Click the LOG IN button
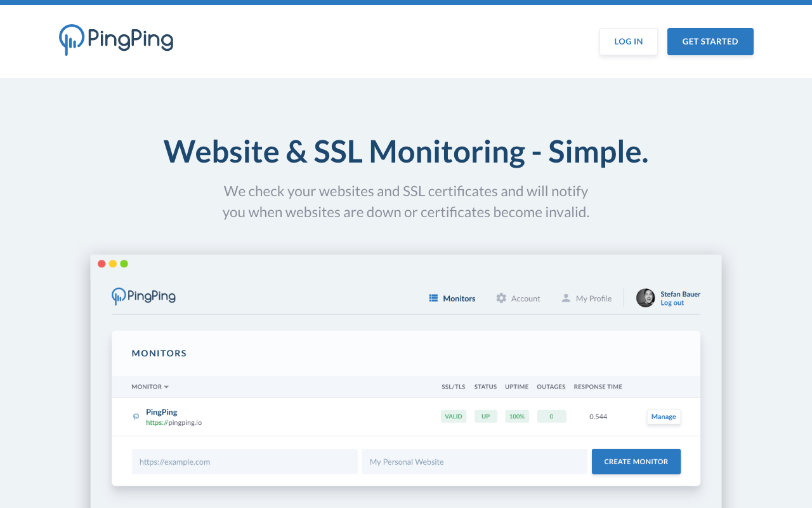Screen dimensions: 812x508 [629, 41]
